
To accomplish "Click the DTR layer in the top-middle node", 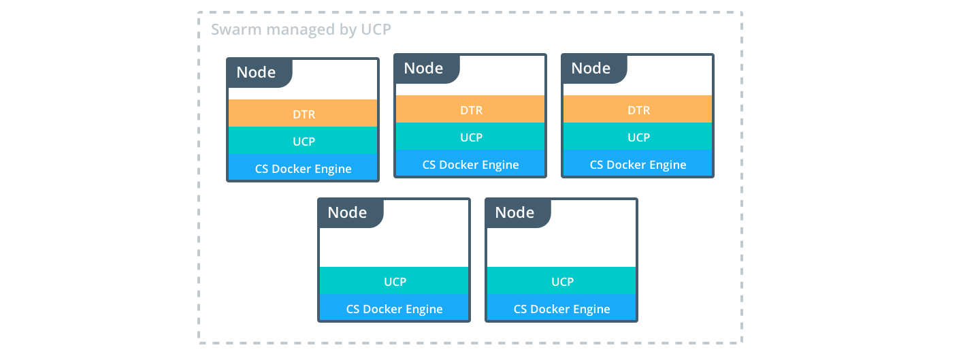I will pyautogui.click(x=471, y=110).
